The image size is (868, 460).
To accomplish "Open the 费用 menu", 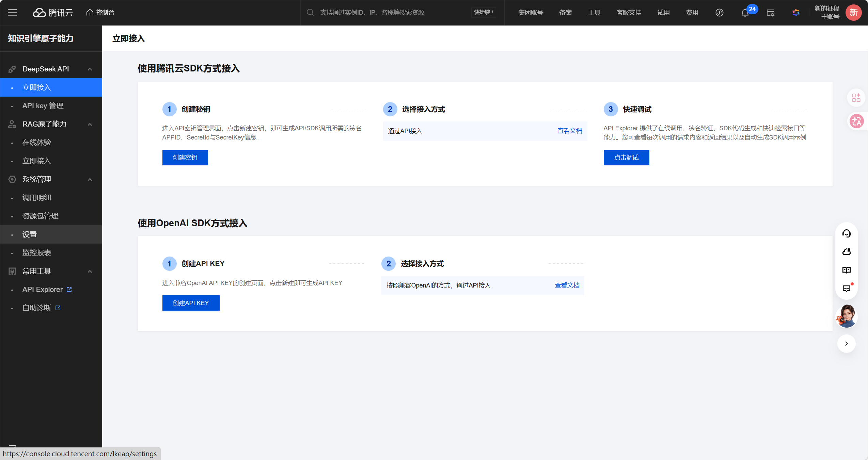I will 692,13.
